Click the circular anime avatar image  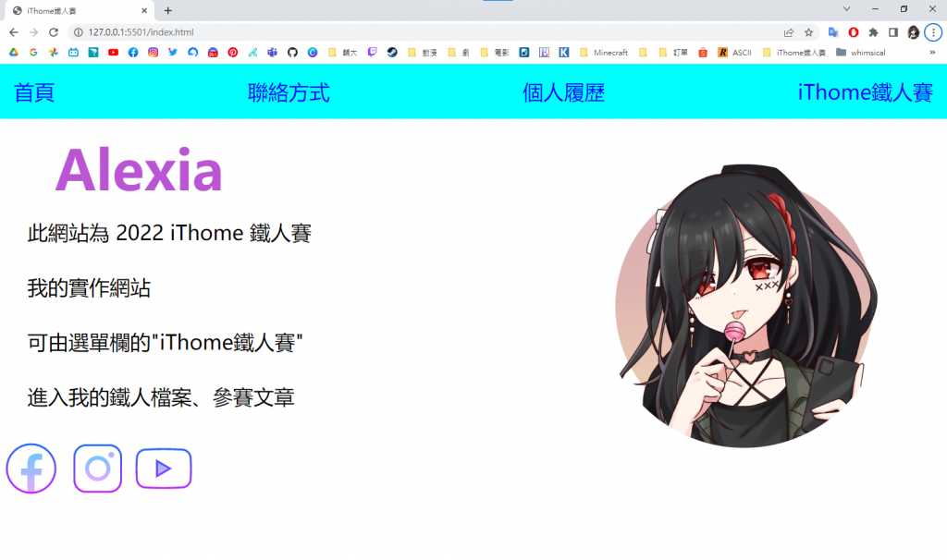746,306
